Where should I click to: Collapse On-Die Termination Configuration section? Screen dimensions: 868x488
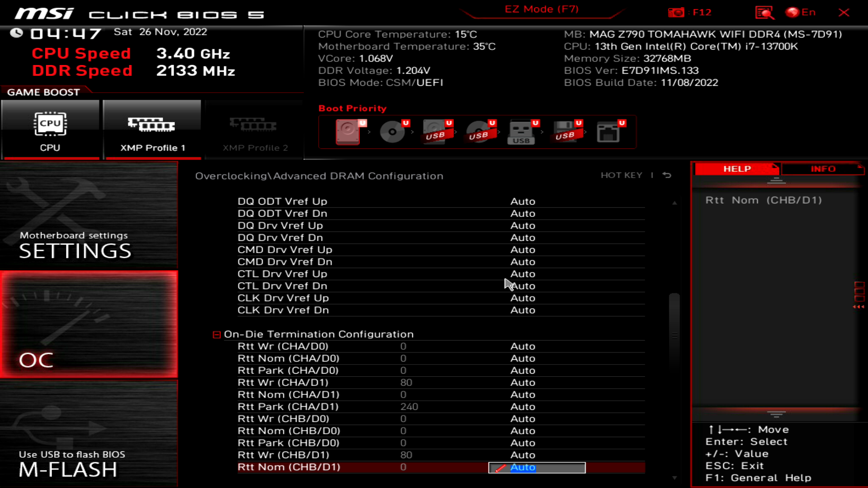point(217,334)
